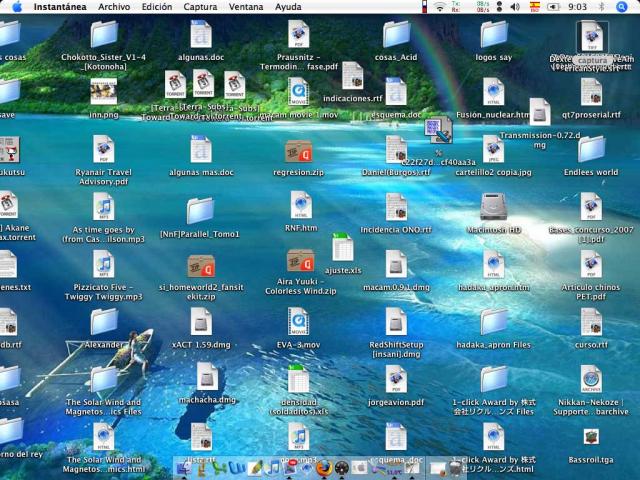Select the Transmission-0.72.dmg disk image
Viewport: 640px width, 480px height.
540,112
